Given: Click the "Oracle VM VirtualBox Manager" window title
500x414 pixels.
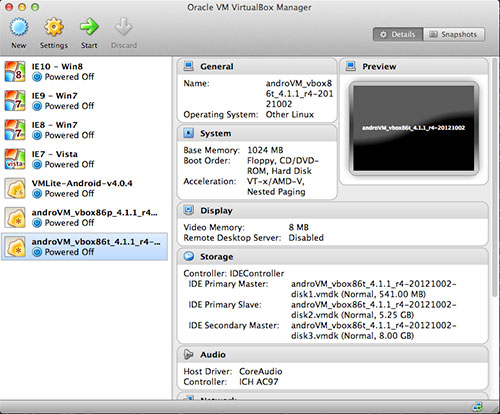Looking at the screenshot, I should pos(249,7).
